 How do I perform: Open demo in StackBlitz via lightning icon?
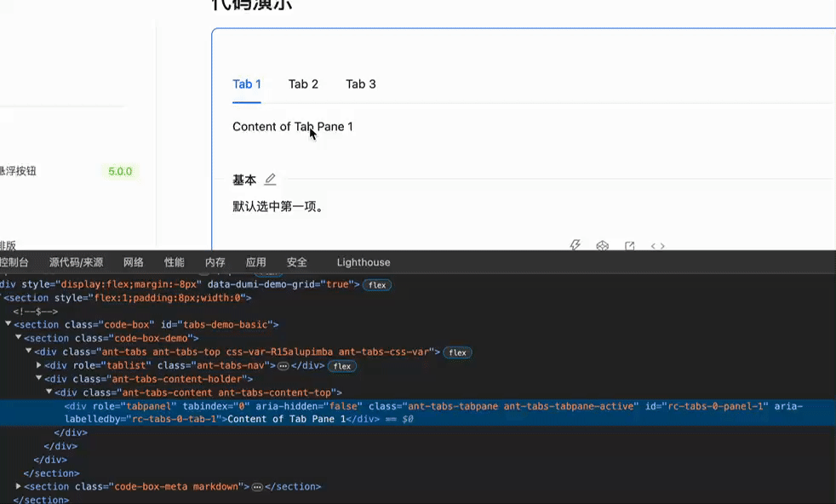575,245
